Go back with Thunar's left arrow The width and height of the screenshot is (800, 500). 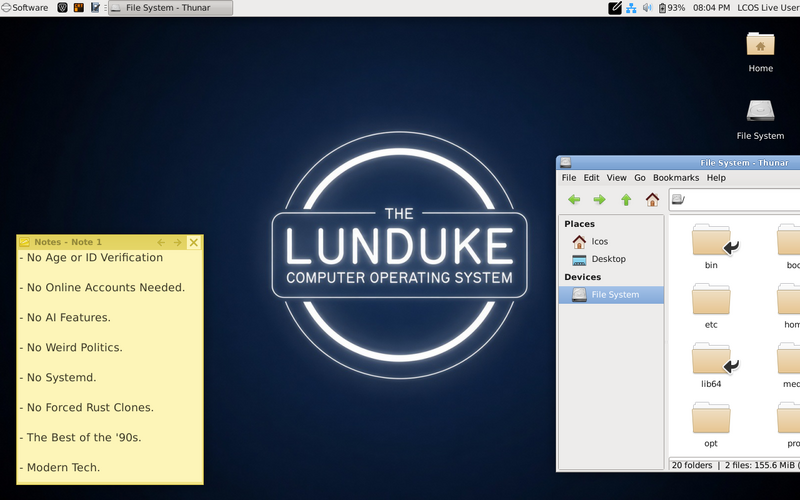574,199
